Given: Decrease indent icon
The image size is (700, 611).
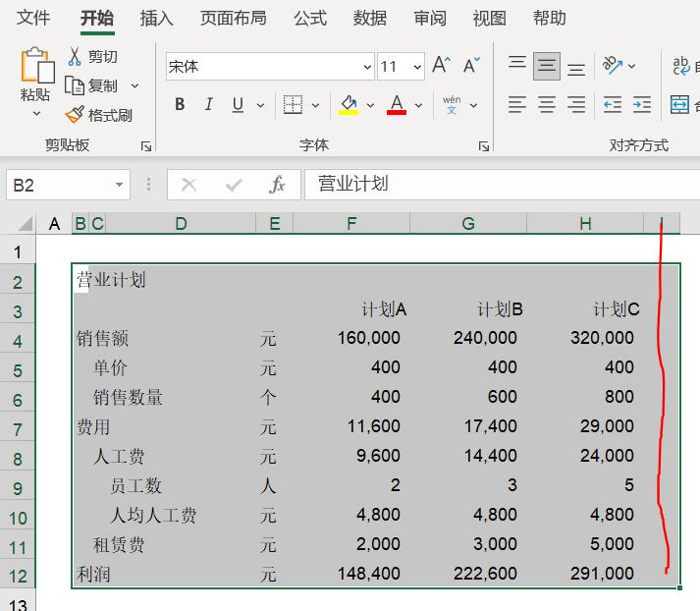Looking at the screenshot, I should [612, 105].
